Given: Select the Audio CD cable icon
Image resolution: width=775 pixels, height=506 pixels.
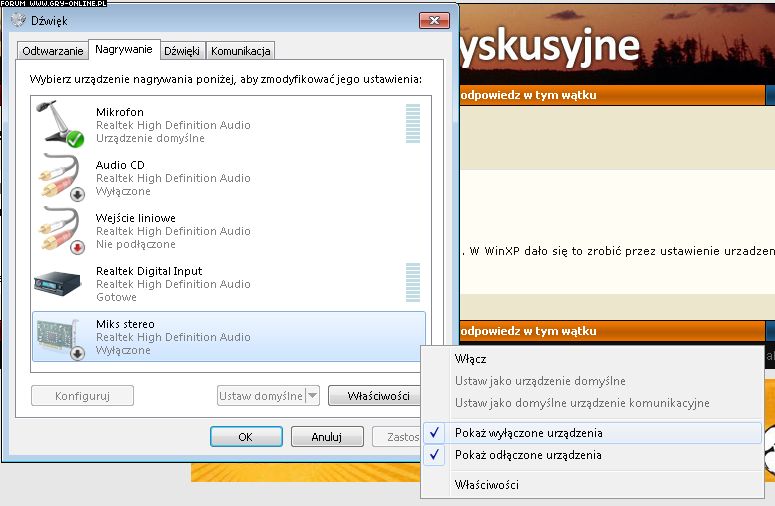Looking at the screenshot, I should point(61,177).
